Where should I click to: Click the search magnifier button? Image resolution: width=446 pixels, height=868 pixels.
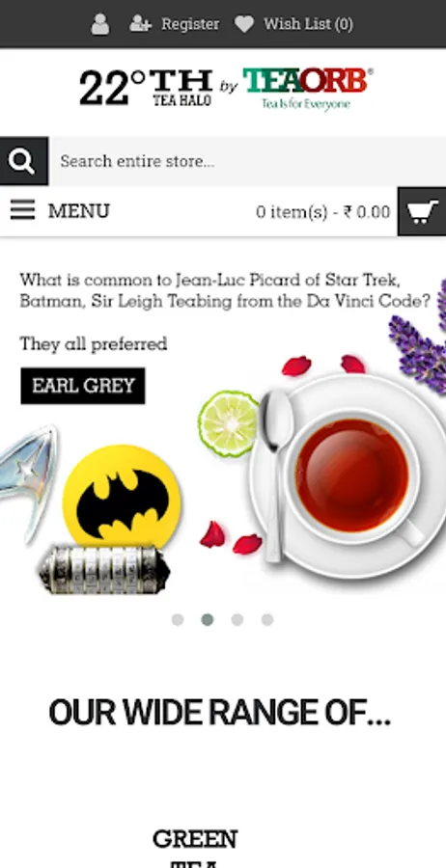[x=24, y=161]
